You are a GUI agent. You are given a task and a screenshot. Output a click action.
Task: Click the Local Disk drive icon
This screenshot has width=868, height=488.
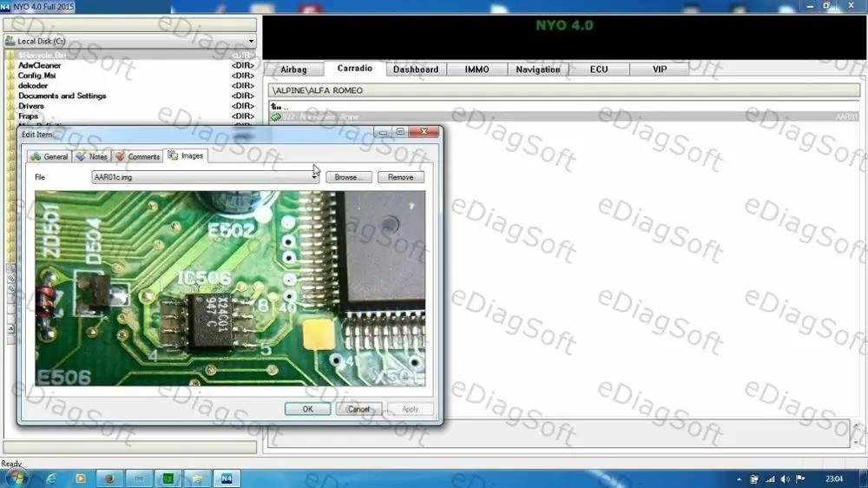[x=10, y=41]
